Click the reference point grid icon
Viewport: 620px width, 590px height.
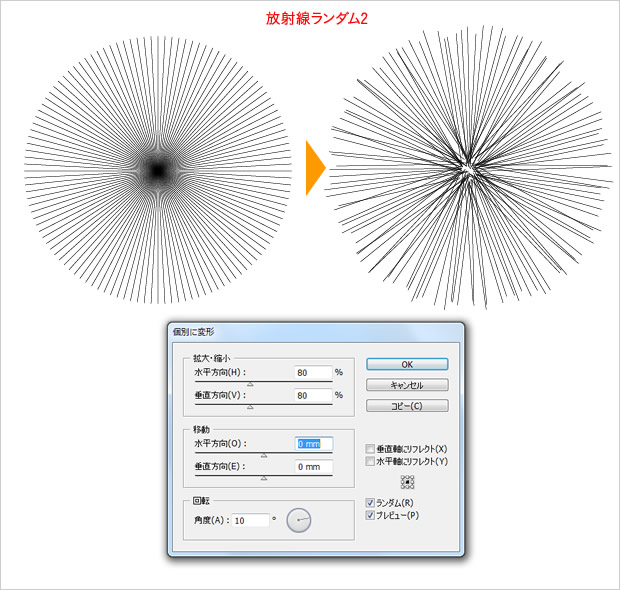pos(407,482)
